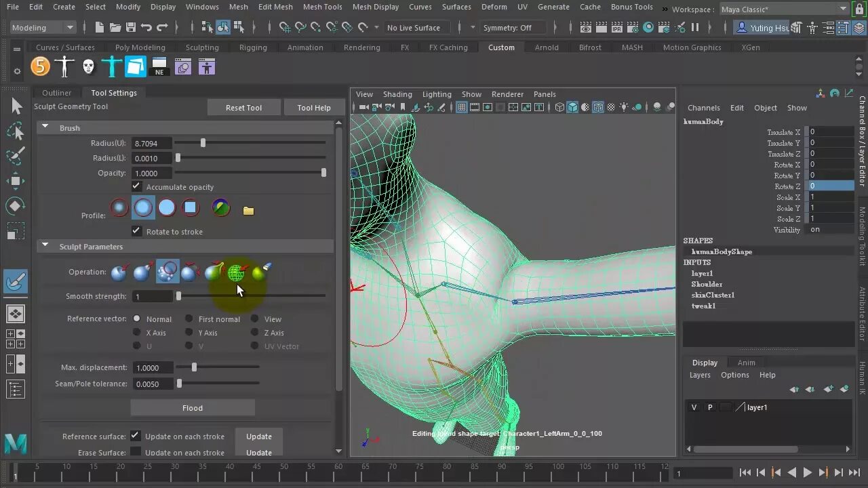Select the Normal reference vector radio button
The height and width of the screenshot is (488, 868).
[x=138, y=319]
